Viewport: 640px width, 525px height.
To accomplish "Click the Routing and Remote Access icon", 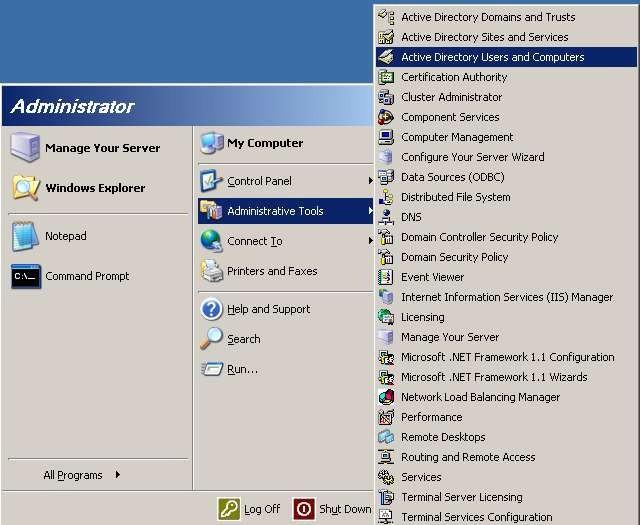I will (386, 457).
